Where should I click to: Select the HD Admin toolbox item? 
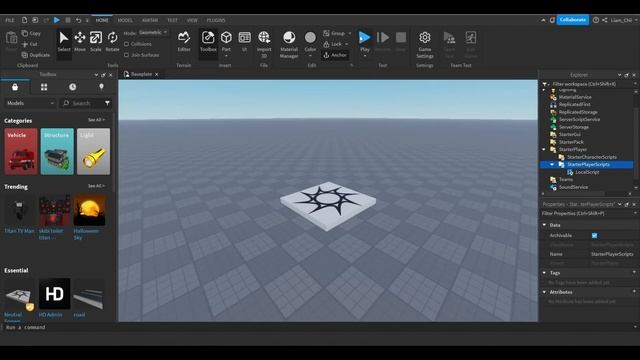[54, 298]
